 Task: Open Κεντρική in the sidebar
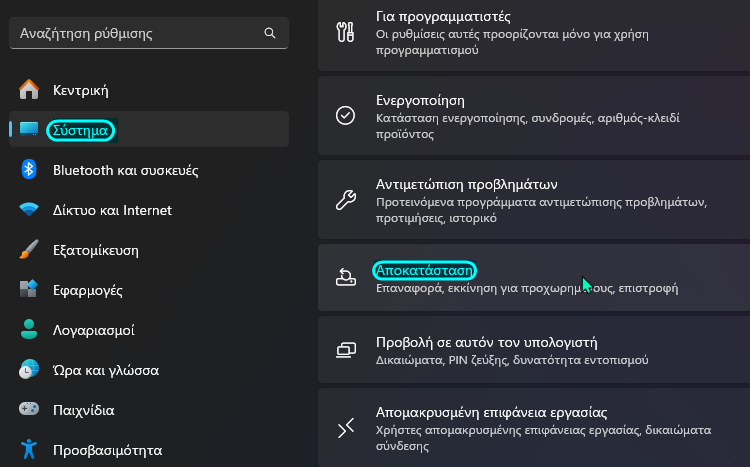pos(149,90)
